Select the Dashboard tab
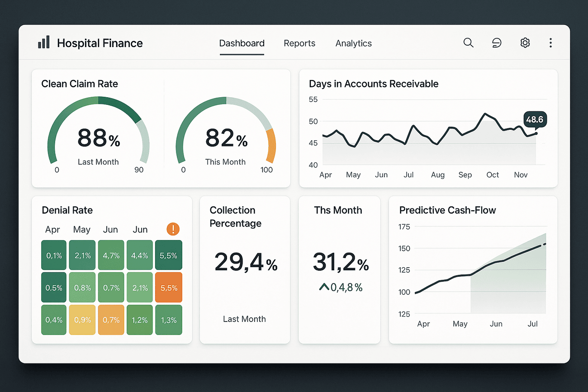Viewport: 588px width, 392px height. pyautogui.click(x=242, y=43)
